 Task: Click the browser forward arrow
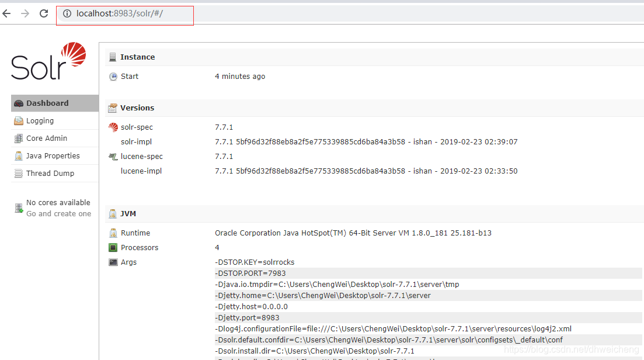tap(25, 13)
